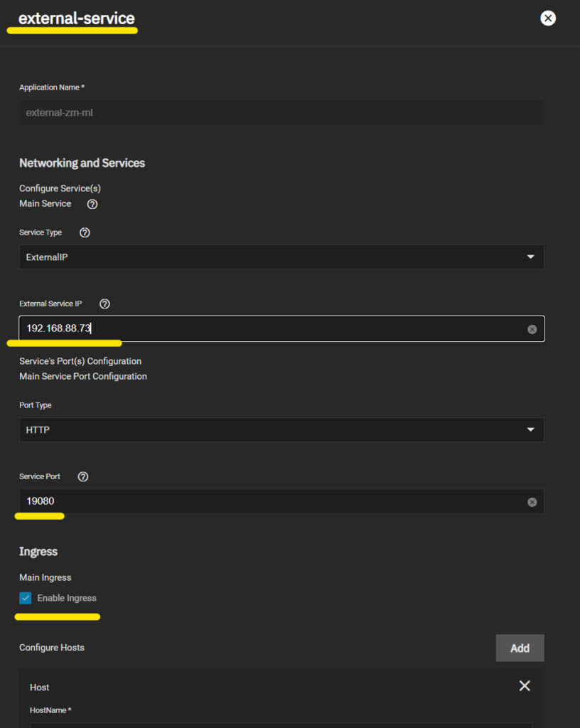Focus the Application Name field

[281, 112]
